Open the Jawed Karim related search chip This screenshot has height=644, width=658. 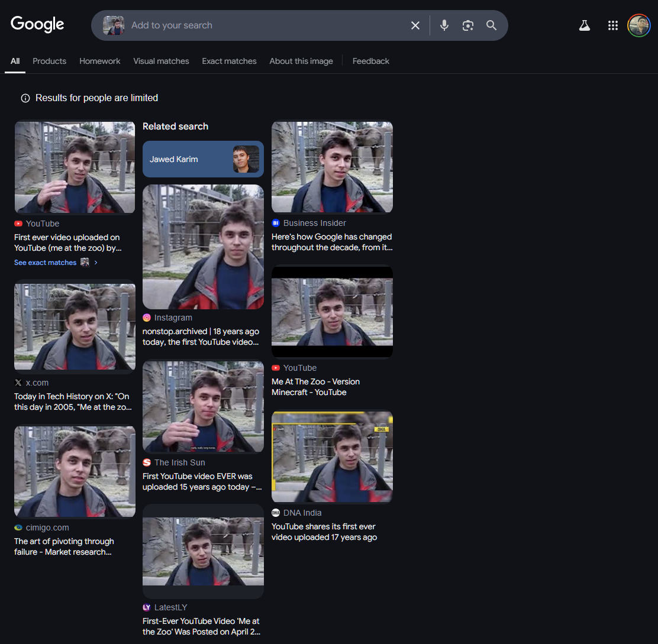pos(203,159)
